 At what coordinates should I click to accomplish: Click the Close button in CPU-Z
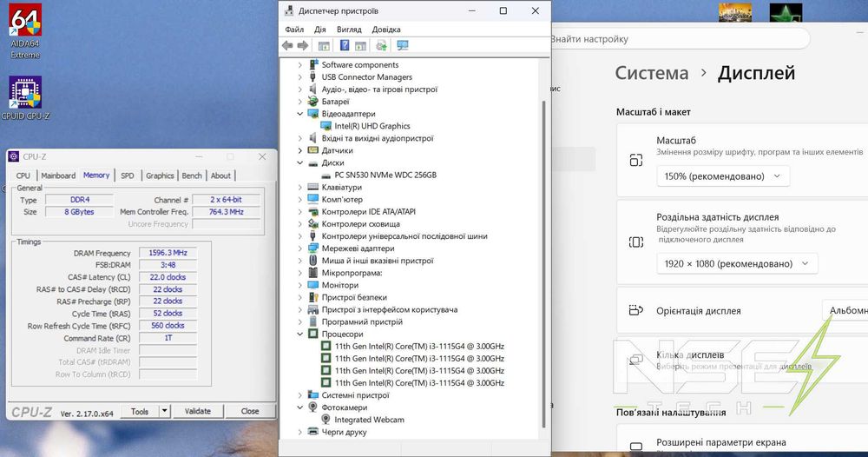point(250,412)
